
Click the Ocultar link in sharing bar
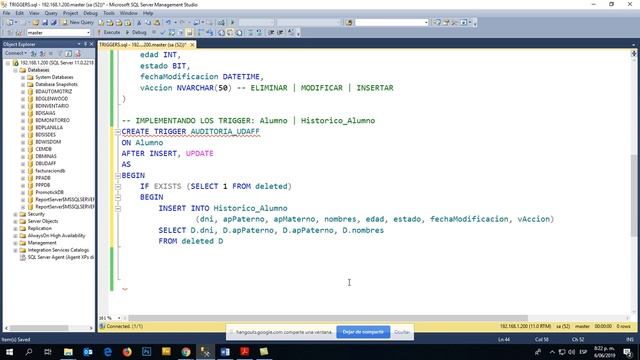pos(402,332)
